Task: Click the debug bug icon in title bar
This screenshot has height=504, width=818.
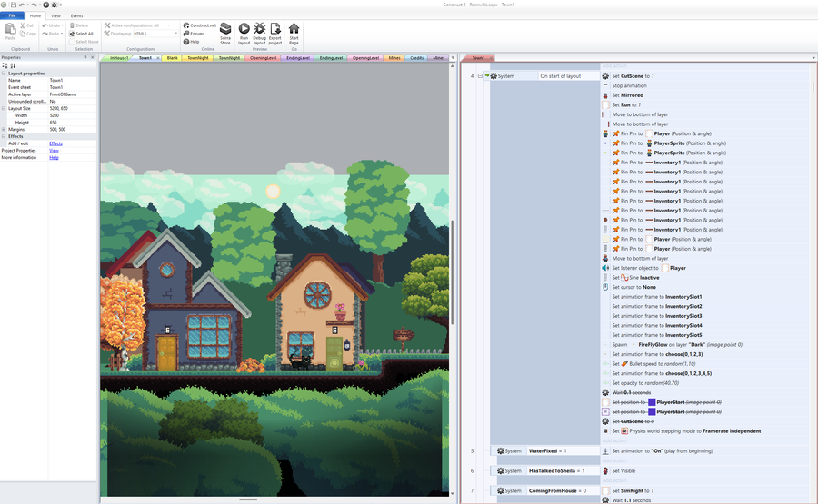Action: click(x=55, y=5)
